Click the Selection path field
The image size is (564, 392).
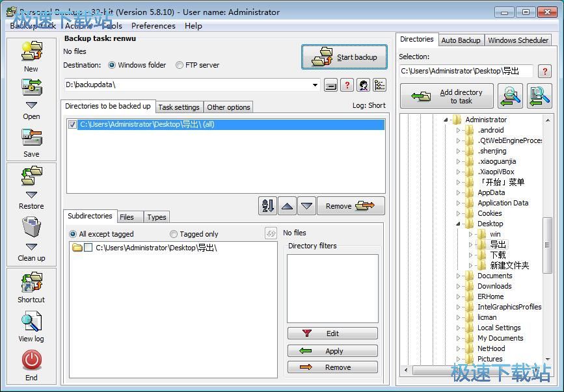point(466,71)
